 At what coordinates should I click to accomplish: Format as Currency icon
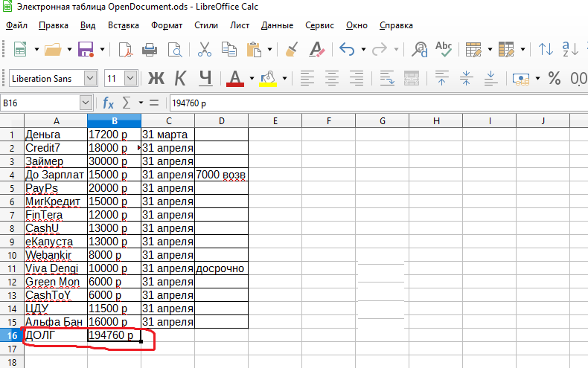click(521, 79)
